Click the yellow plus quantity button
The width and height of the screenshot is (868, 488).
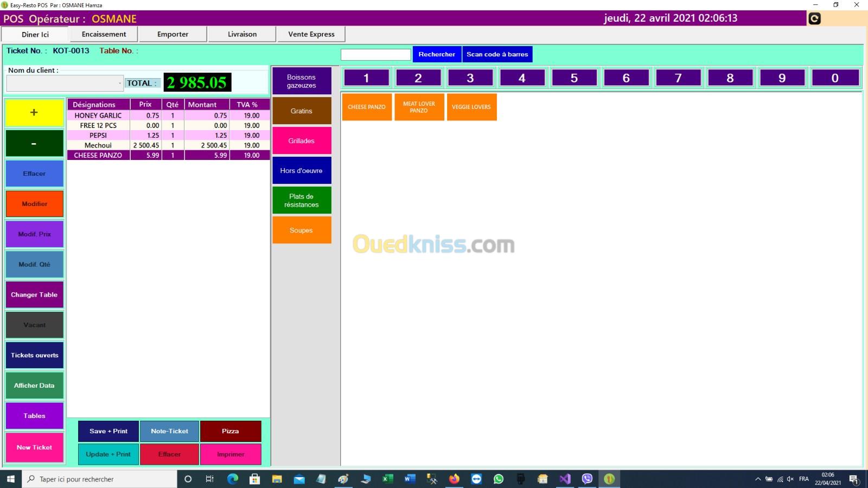point(34,113)
